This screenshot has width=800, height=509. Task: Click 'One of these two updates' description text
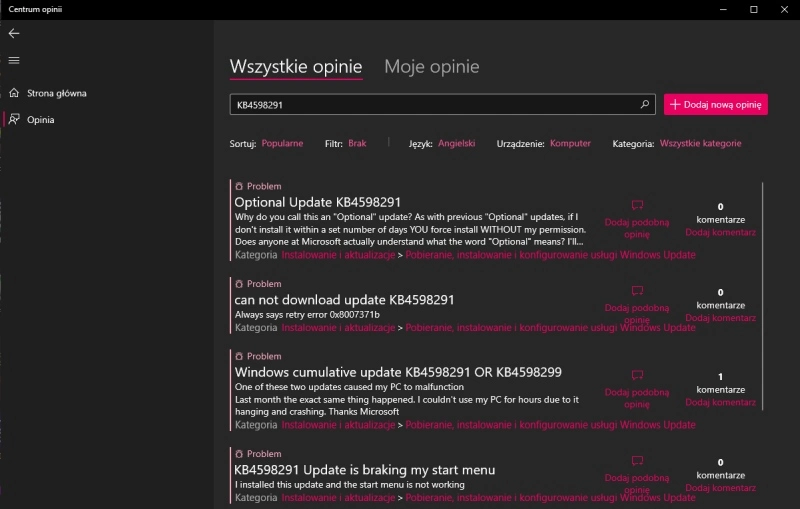pyautogui.click(x=349, y=387)
